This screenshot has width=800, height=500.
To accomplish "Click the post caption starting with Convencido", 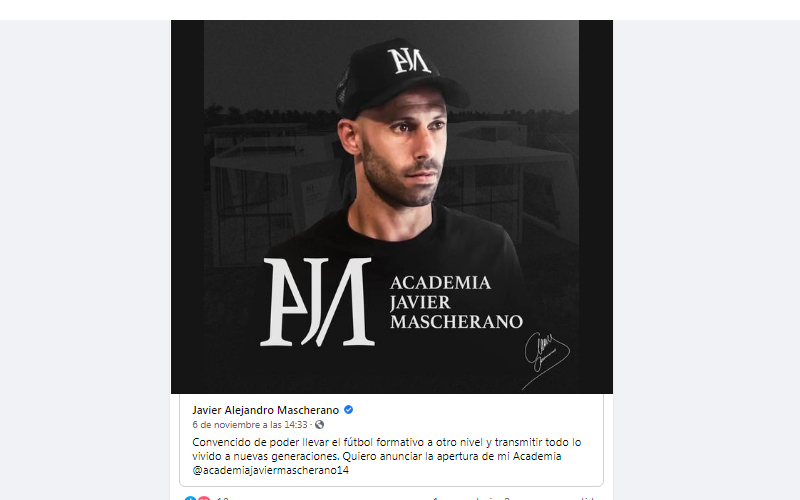I will coord(387,456).
